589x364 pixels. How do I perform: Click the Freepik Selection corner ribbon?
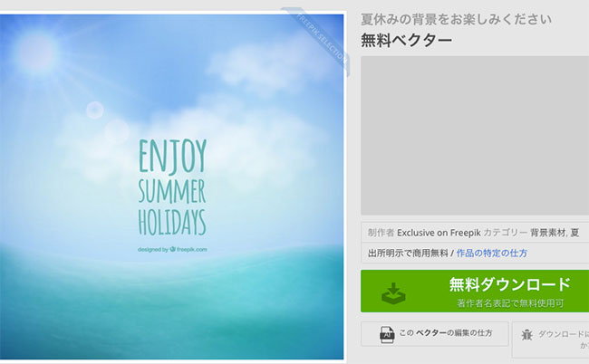coord(317,40)
